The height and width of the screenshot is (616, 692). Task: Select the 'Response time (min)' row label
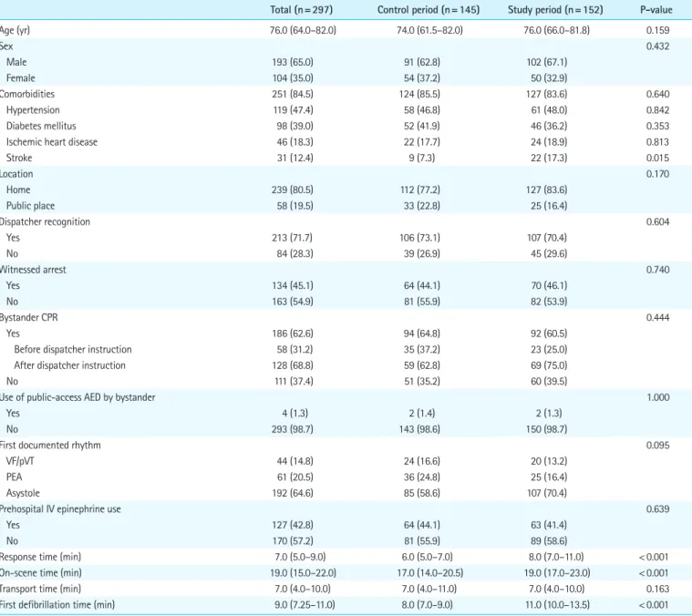click(40, 557)
